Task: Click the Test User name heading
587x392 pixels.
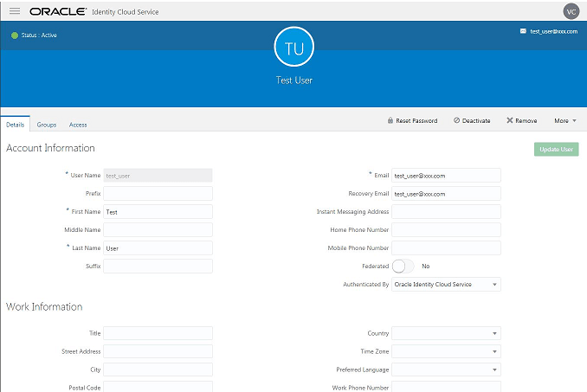Action: (294, 80)
